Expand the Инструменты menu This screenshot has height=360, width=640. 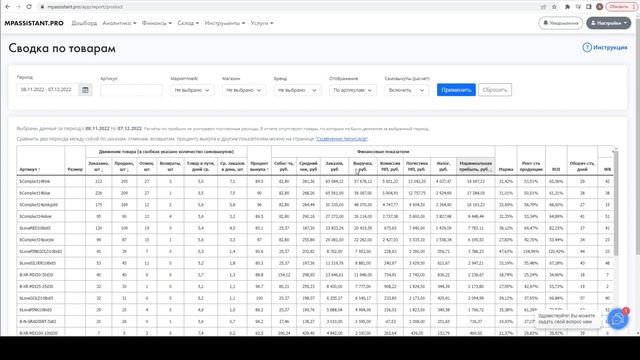(225, 23)
